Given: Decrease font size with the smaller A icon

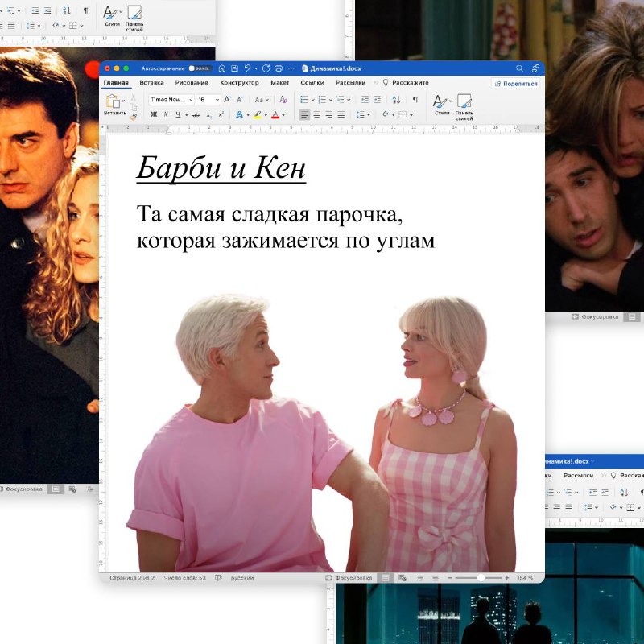Looking at the screenshot, I should coord(239,99).
